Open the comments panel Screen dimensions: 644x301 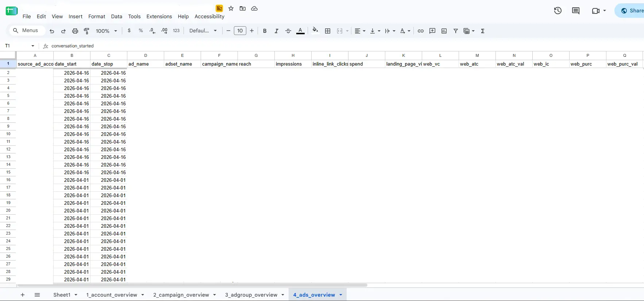[576, 11]
